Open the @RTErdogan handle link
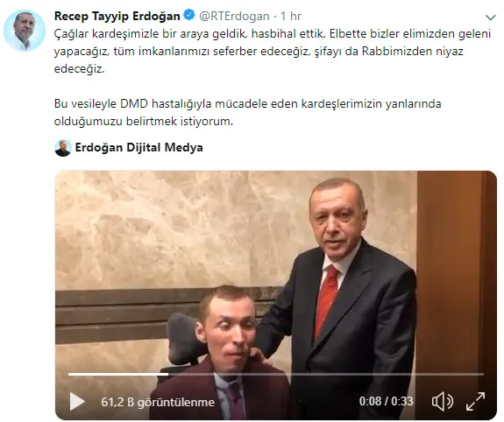 (234, 16)
